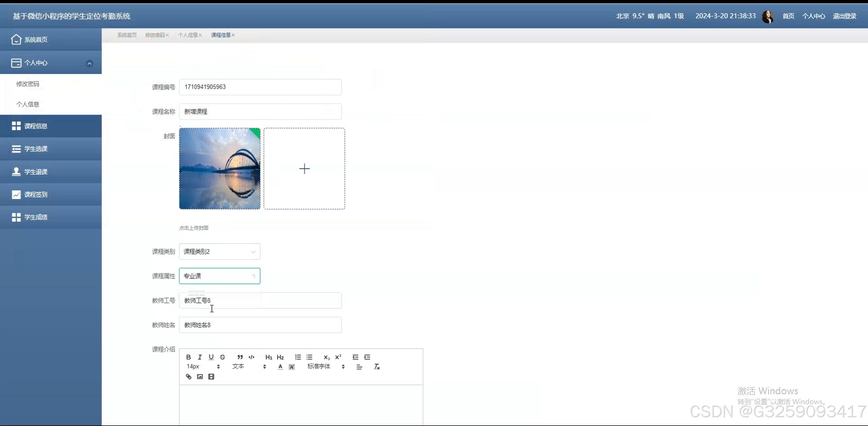Viewport: 868px width, 426px height.
Task: Insert a blockquote in the editor
Action: point(240,357)
